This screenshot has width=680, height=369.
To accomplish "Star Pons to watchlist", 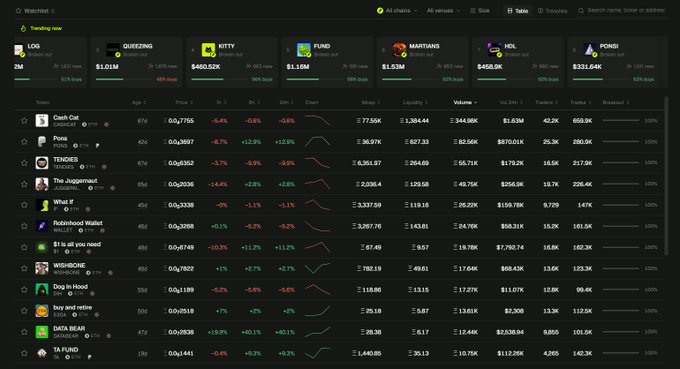I will click(24, 142).
